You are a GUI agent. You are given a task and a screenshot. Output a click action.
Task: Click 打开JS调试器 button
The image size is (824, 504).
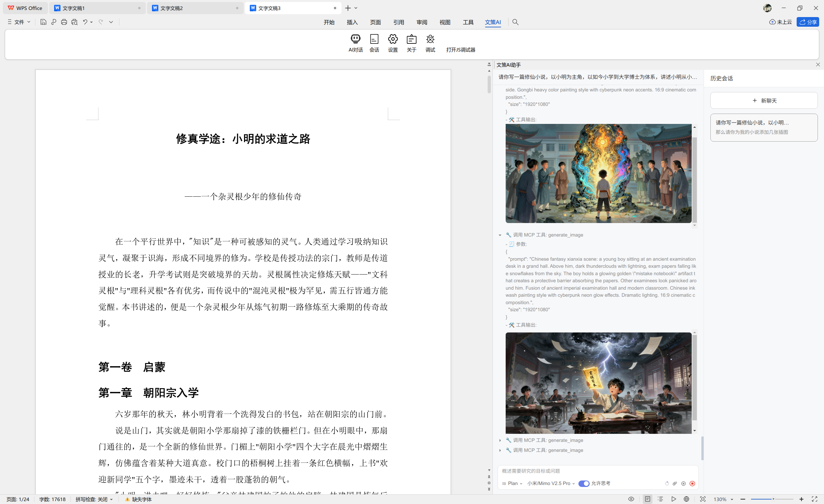pos(461,50)
